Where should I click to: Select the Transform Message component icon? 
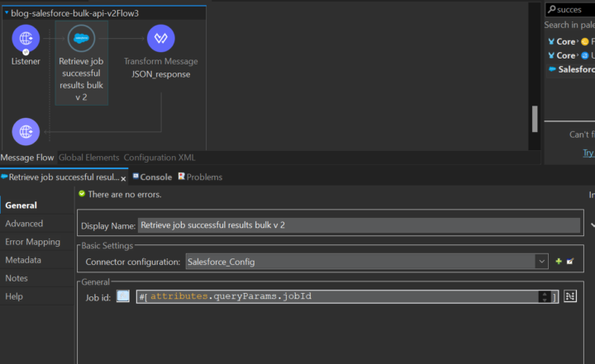coord(160,39)
